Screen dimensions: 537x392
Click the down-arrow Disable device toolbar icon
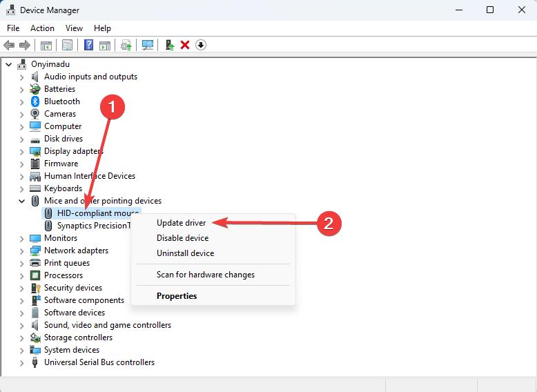click(x=201, y=45)
